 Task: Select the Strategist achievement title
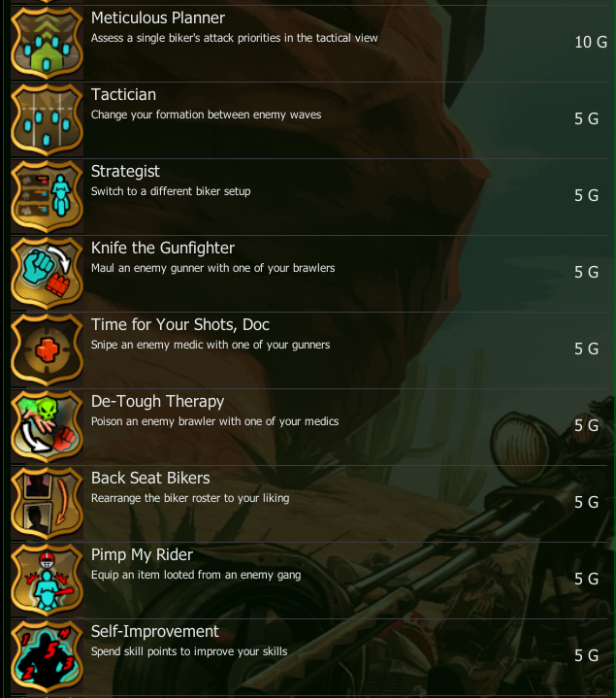tap(125, 172)
